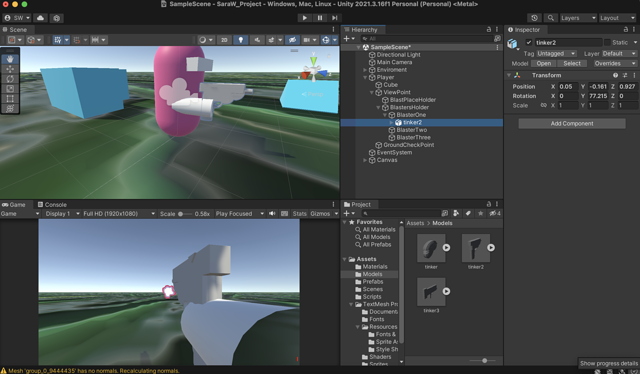Toggle tinker2 object active checkbox
This screenshot has width=640, height=374.
coord(529,42)
